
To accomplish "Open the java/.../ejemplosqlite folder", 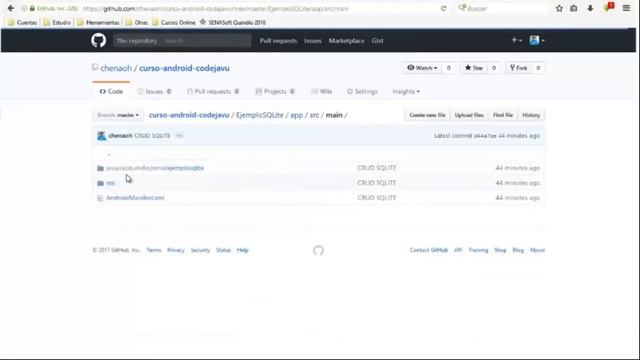I will pos(155,168).
